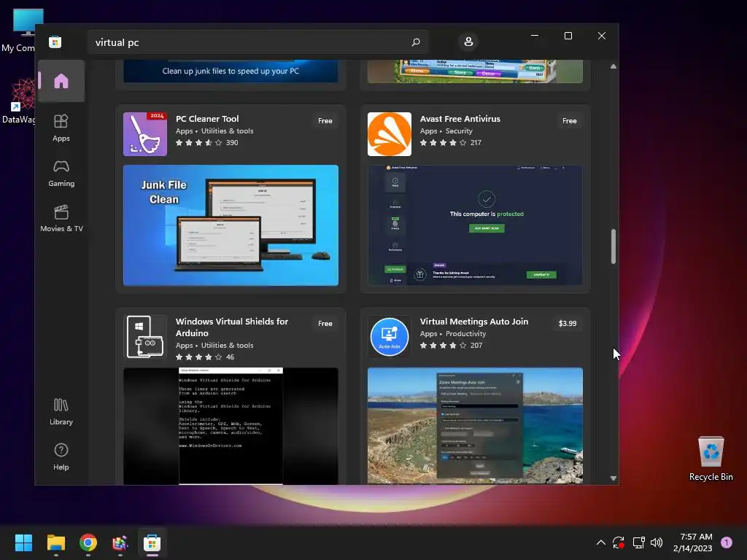
Task: Click the Virtual Meetings Auto Join icon
Action: coord(390,337)
